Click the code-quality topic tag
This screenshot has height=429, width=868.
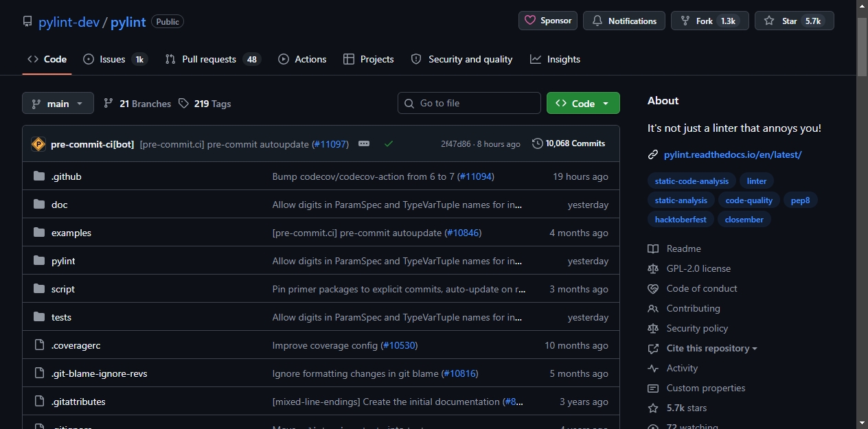coord(749,200)
